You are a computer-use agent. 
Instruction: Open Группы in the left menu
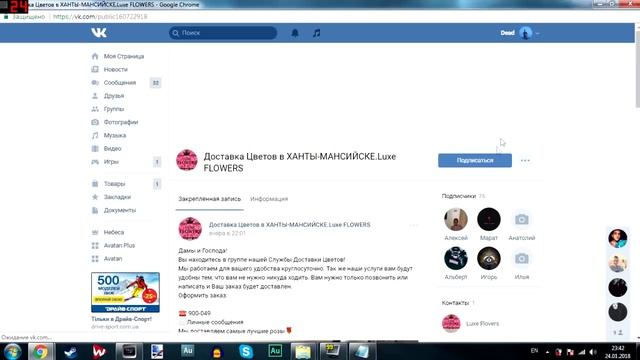pos(114,109)
